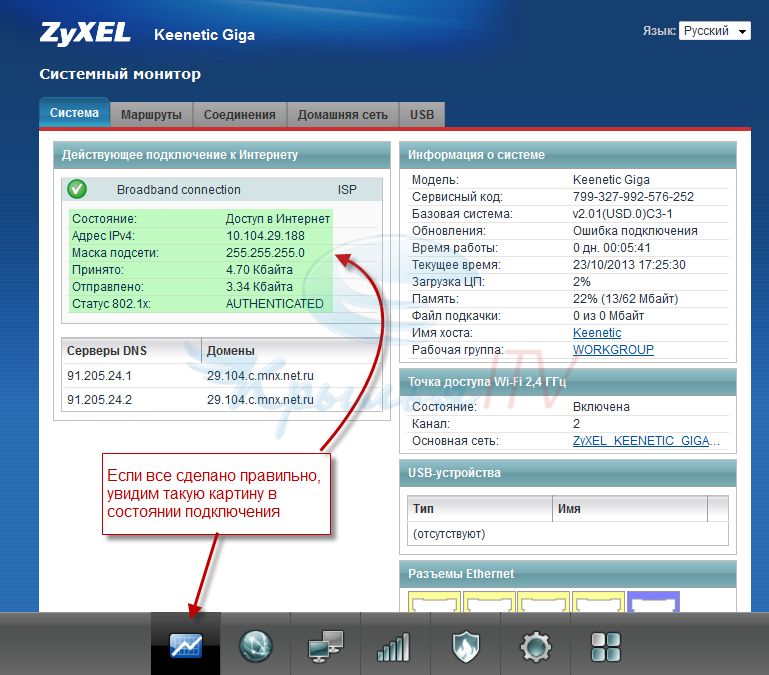Click the (отсутствуют) USB devices row
This screenshot has width=769, height=675.
pos(567,534)
